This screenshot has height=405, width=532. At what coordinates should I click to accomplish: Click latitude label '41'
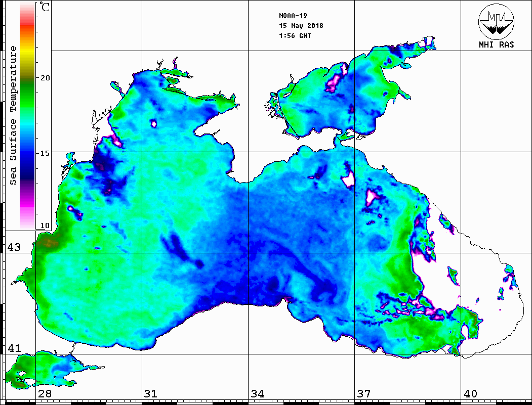(x=14, y=348)
